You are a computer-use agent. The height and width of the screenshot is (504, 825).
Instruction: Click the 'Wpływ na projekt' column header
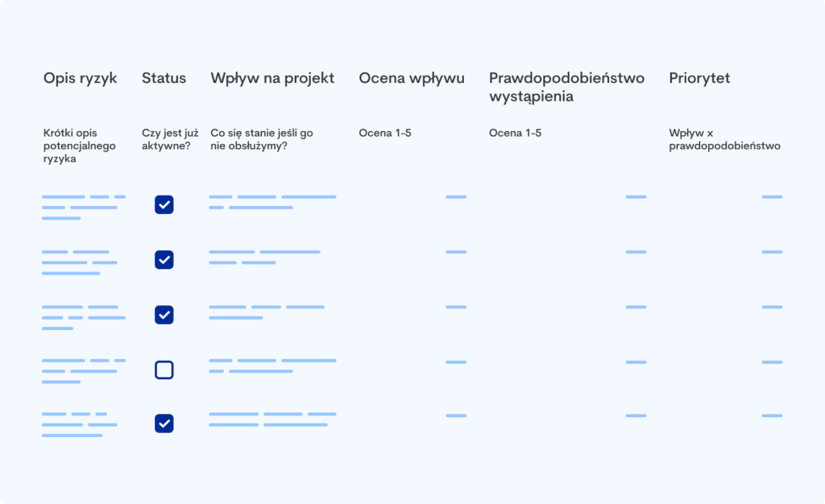(x=272, y=78)
